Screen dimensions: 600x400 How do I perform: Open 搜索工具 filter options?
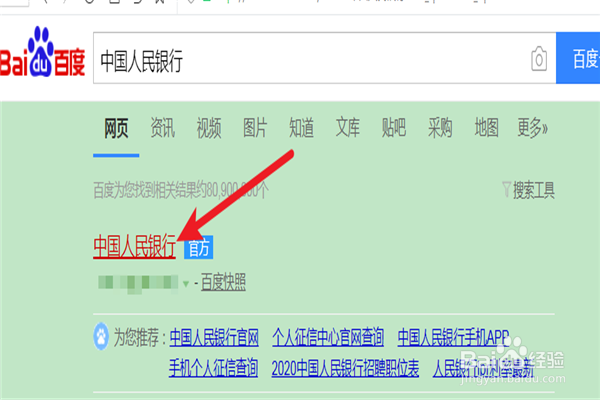pos(528,190)
